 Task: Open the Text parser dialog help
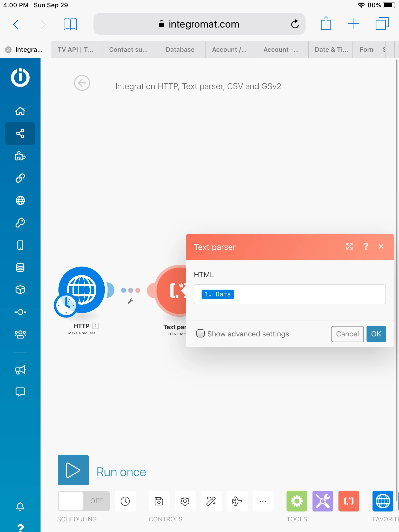point(366,247)
